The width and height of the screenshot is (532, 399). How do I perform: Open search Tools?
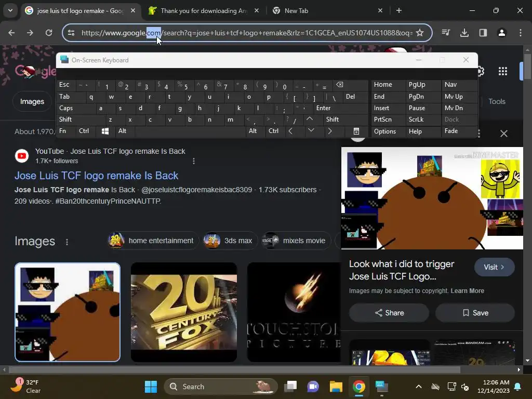tap(497, 101)
